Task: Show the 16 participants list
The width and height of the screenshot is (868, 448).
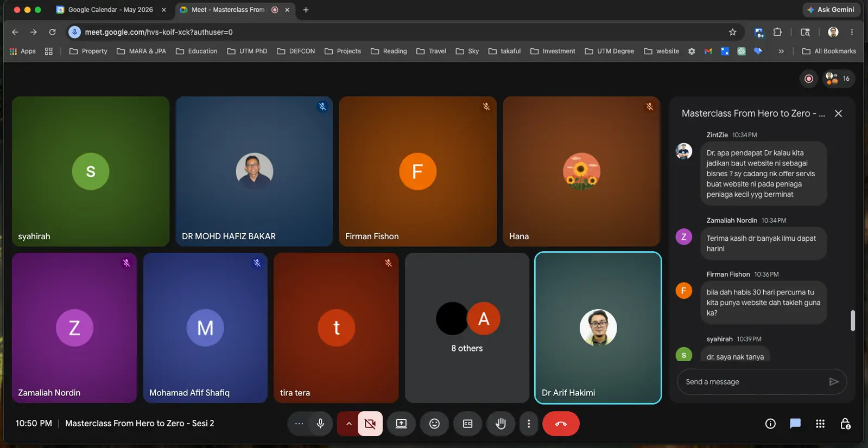Action: pyautogui.click(x=839, y=79)
